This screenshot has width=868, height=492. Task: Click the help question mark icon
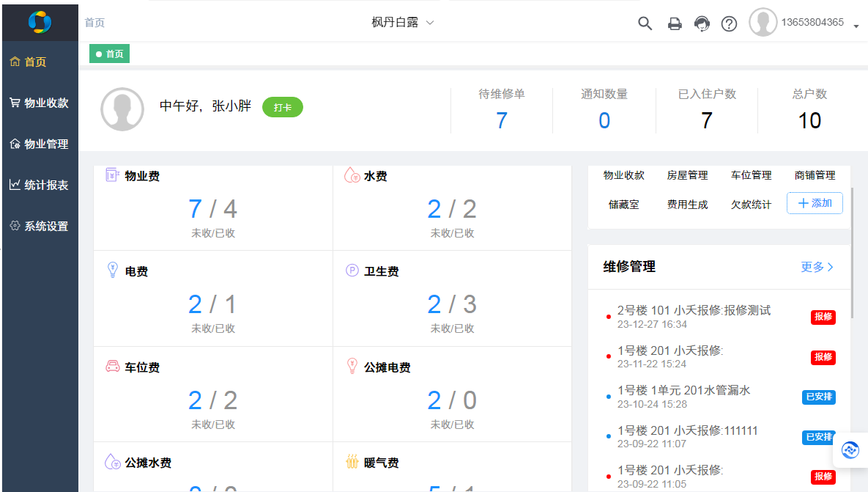pyautogui.click(x=729, y=23)
